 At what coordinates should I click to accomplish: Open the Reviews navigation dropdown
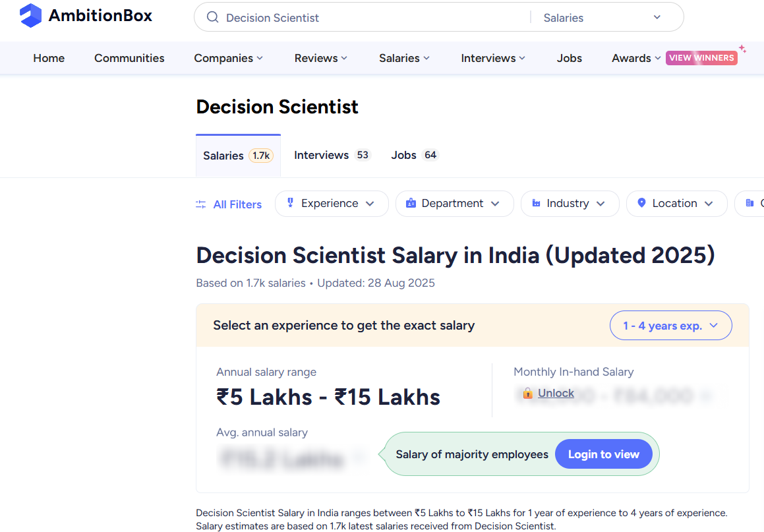coord(320,58)
